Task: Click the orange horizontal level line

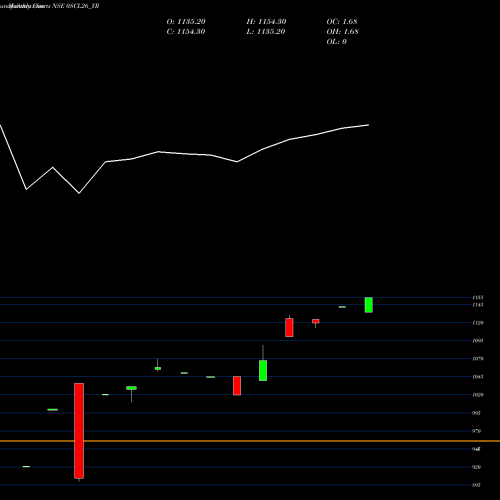Action: click(250, 441)
